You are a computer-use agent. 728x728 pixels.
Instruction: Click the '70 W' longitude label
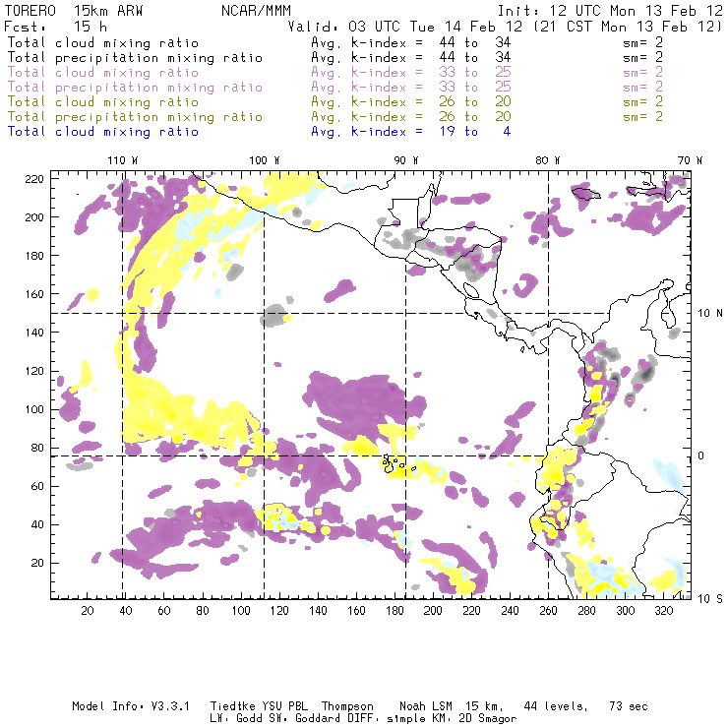(x=690, y=160)
